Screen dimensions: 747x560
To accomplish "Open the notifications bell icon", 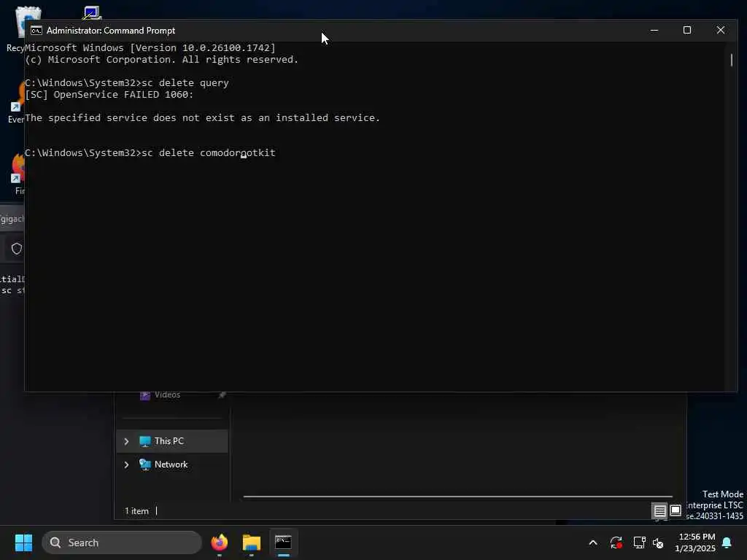I will (x=727, y=542).
